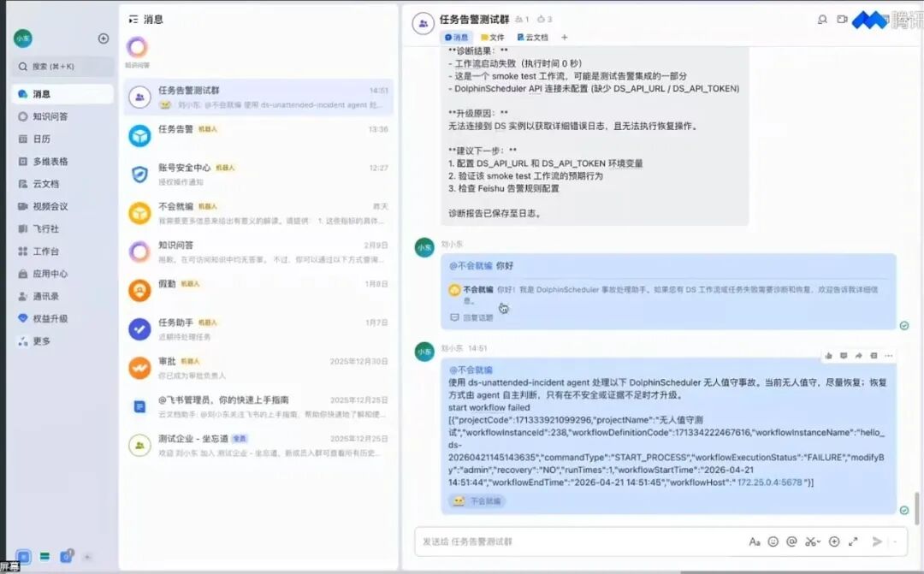Click the chat area vertical scrollbar

pyautogui.click(x=917, y=508)
